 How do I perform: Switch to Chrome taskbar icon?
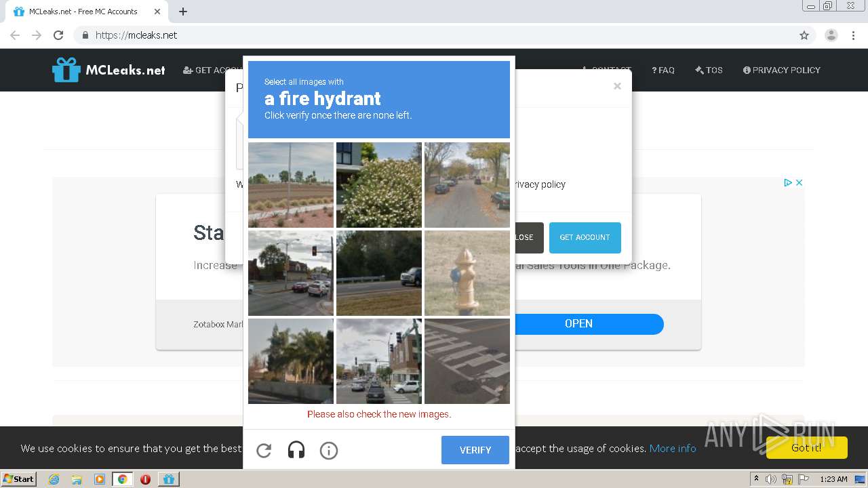(122, 479)
